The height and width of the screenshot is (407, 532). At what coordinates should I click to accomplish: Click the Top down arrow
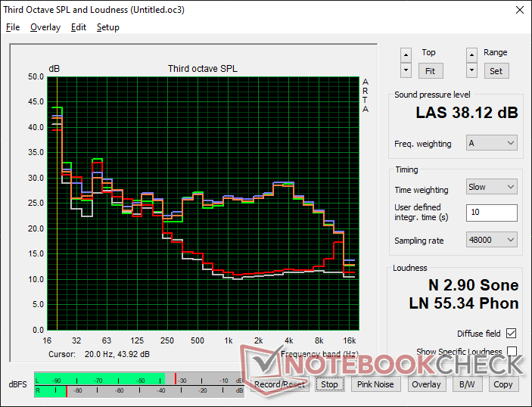(x=406, y=70)
